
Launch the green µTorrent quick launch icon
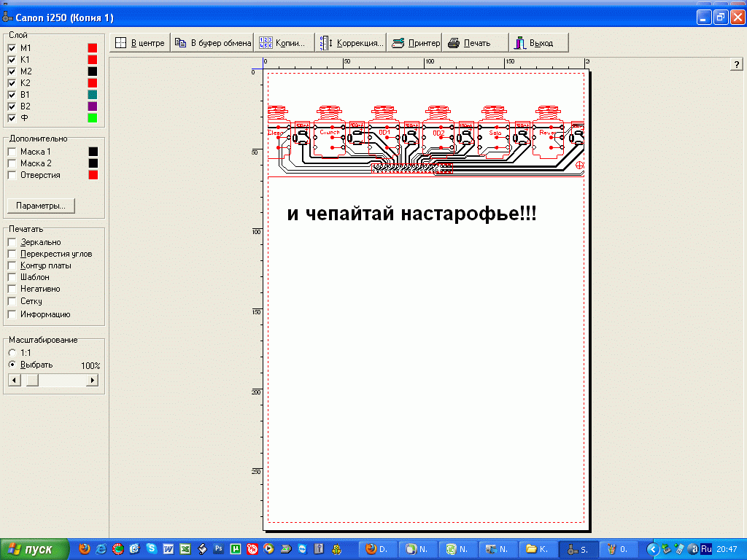(x=236, y=549)
